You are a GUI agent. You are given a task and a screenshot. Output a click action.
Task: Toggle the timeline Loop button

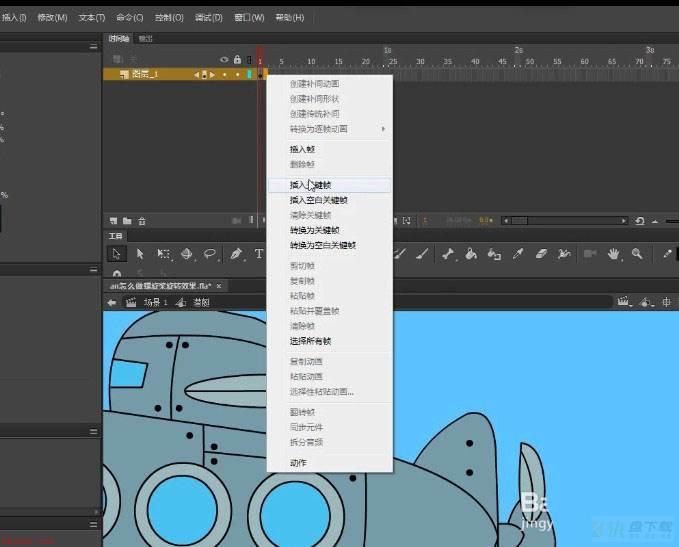640,221
